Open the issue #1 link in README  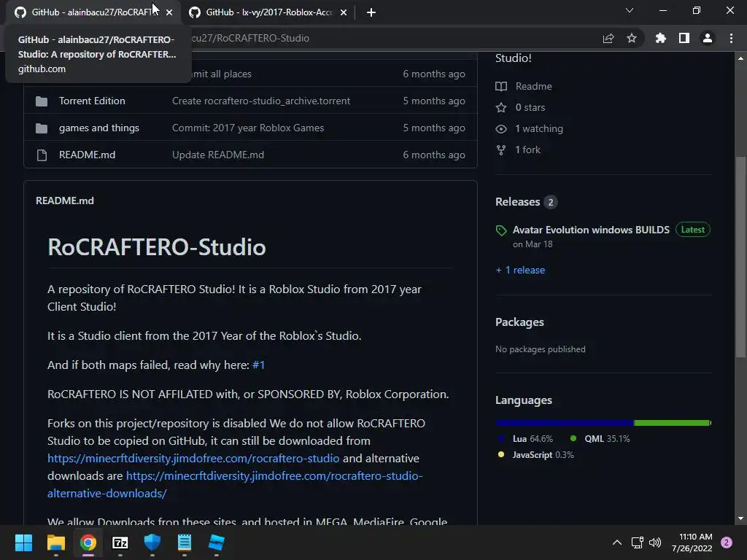258,365
